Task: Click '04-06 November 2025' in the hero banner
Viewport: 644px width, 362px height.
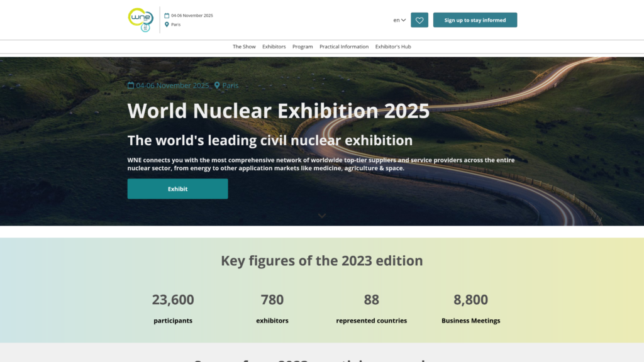Action: click(172, 85)
